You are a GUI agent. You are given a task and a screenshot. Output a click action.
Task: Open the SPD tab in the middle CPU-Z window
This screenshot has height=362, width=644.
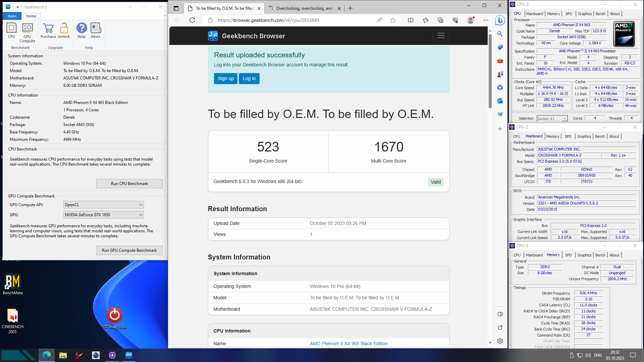(568, 136)
